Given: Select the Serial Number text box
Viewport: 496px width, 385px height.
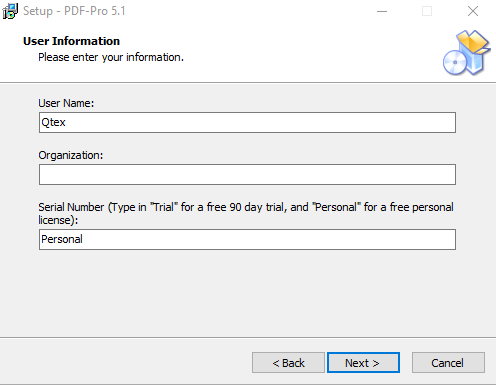Looking at the screenshot, I should 247,239.
